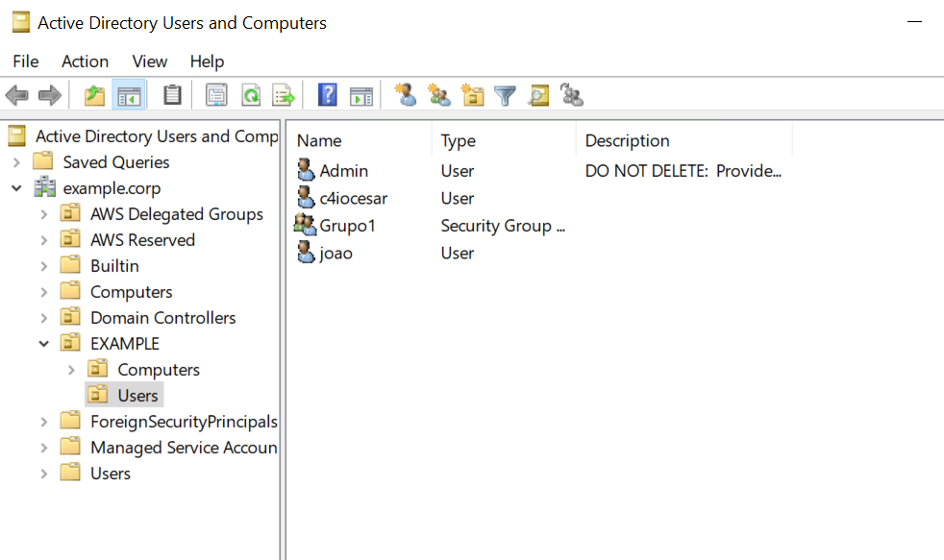This screenshot has height=560, width=944.
Task: Select the Admin user name
Action: [x=344, y=171]
